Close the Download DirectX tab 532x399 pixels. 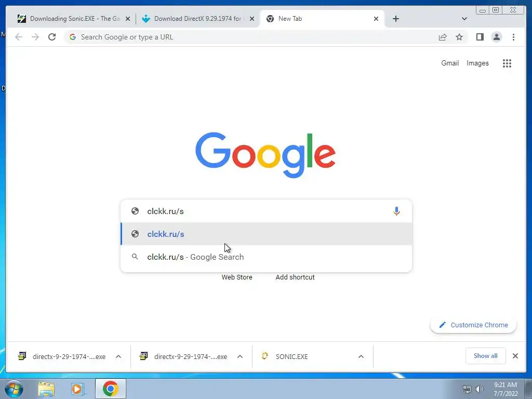[252, 19]
